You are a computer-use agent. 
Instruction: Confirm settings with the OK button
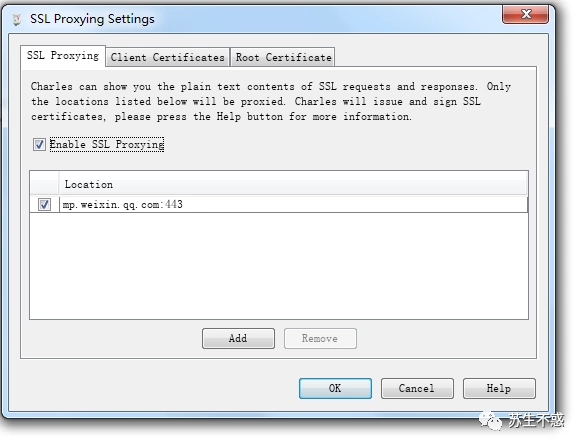[x=335, y=388]
